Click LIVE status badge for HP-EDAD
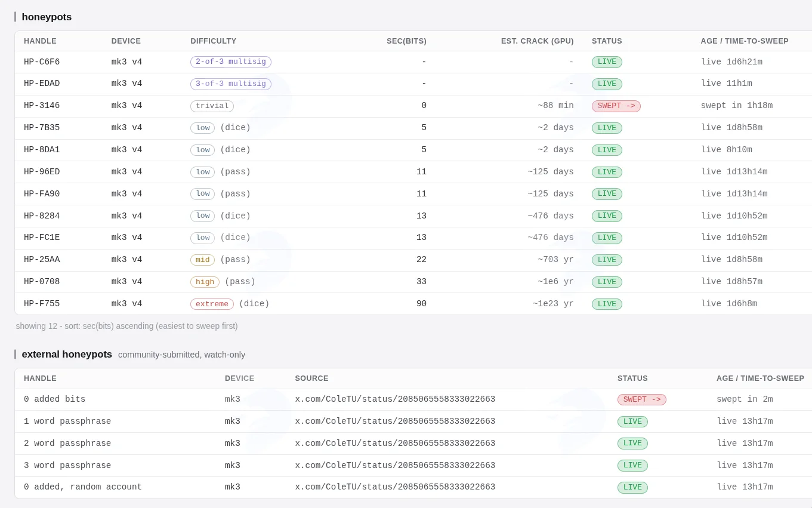Screen dimensions: 812x508 click(x=607, y=84)
